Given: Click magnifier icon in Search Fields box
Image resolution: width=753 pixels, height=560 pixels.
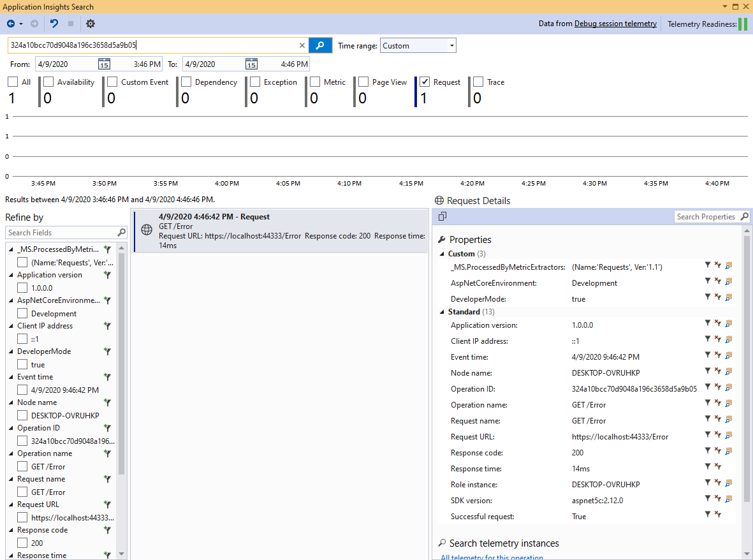Looking at the screenshot, I should (122, 232).
